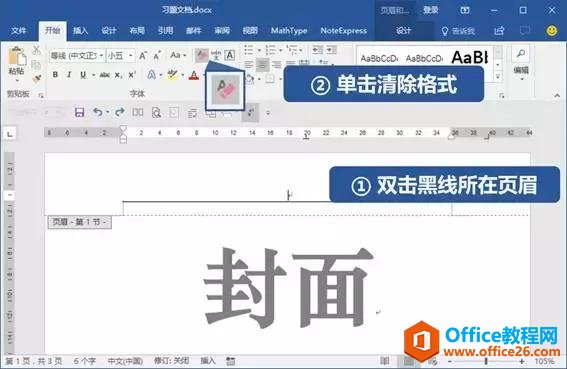Switch to the 插入 Insert tab
Image resolution: width=567 pixels, height=369 pixels.
[x=80, y=31]
